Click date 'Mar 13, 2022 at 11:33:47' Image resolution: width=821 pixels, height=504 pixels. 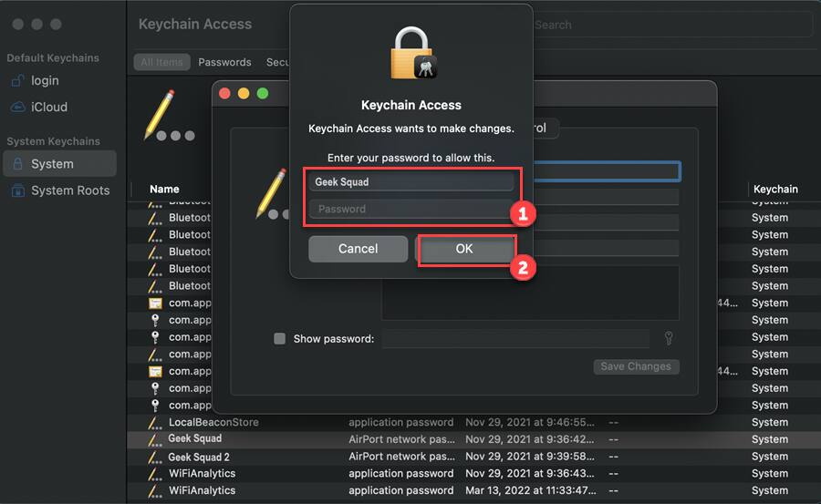click(x=530, y=490)
